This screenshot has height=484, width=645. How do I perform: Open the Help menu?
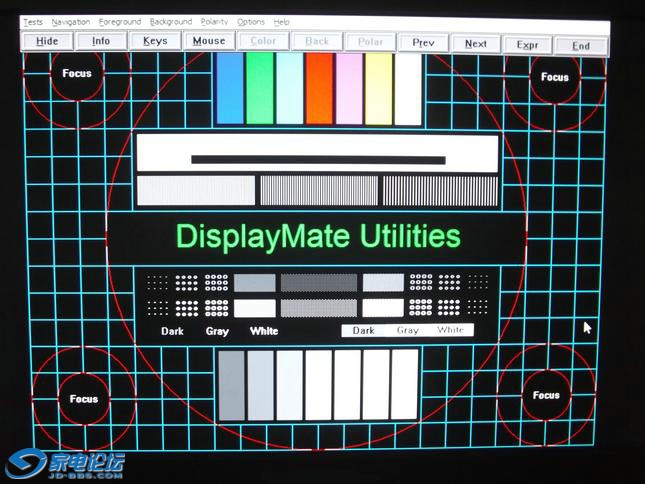click(281, 22)
